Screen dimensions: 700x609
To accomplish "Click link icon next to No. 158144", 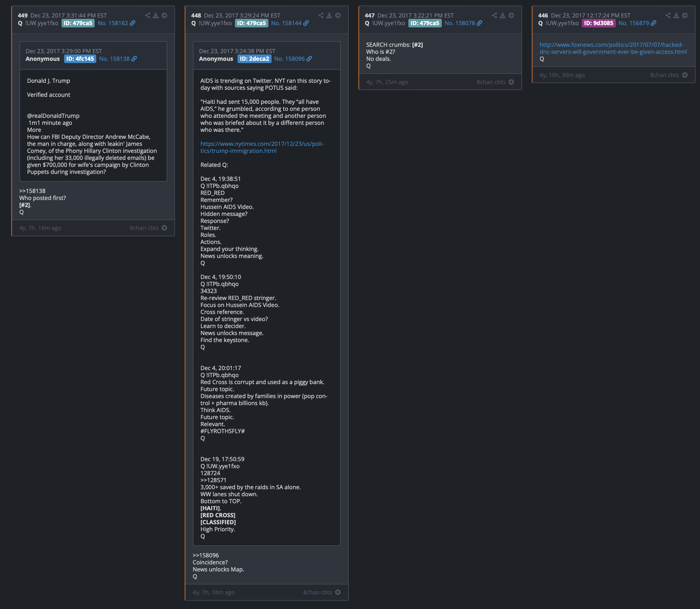I will [306, 23].
